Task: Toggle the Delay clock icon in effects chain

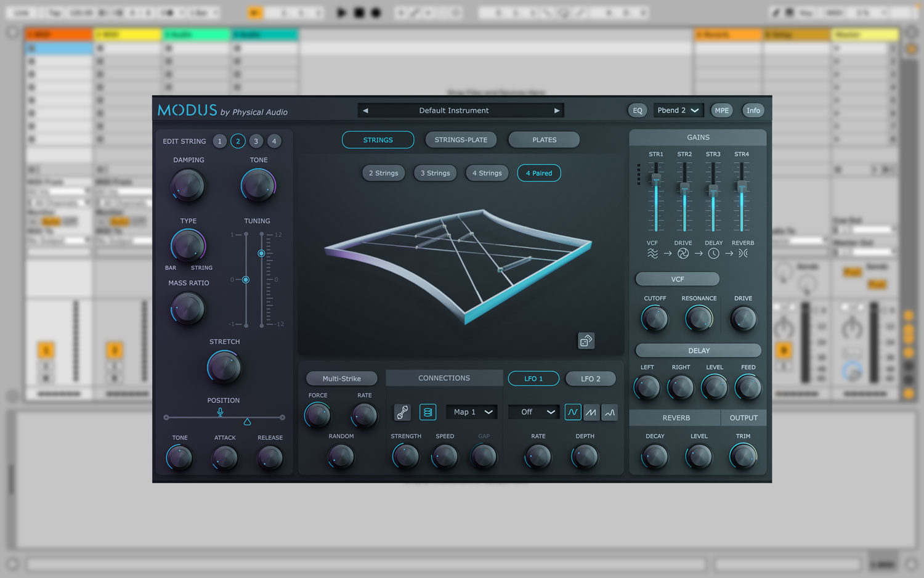Action: point(713,253)
